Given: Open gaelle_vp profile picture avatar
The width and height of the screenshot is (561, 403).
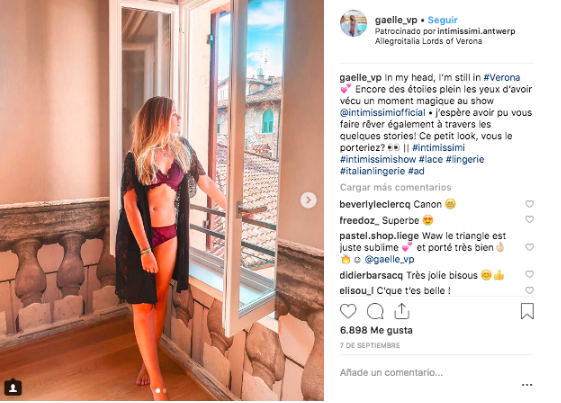Looking at the screenshot, I should (353, 24).
